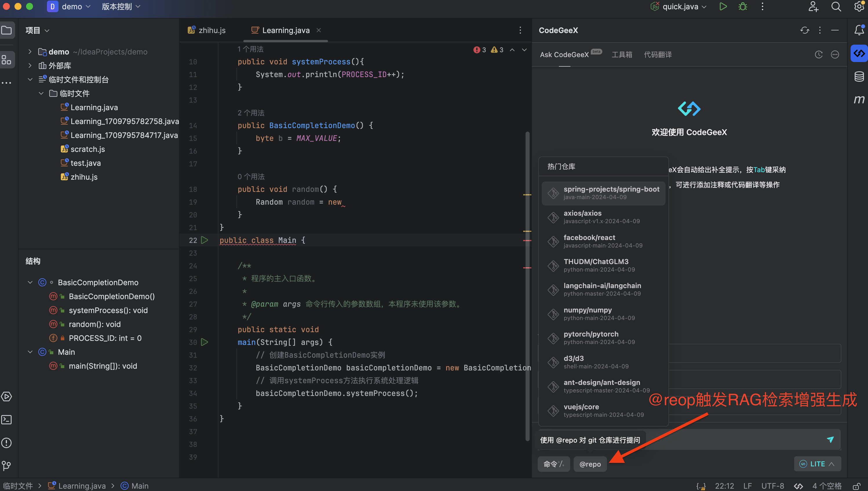Close the Learning.java tab
The width and height of the screenshot is (868, 491).
point(319,30)
